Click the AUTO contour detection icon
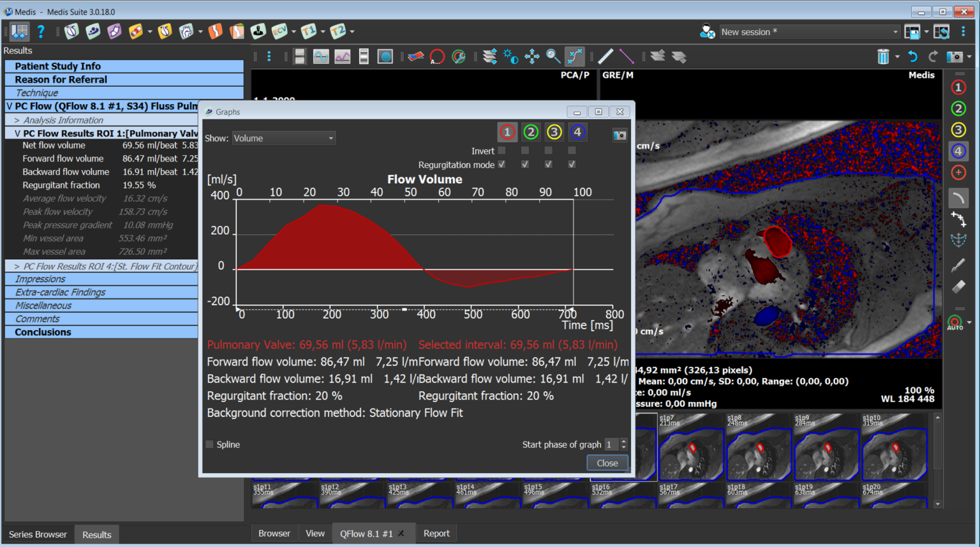Screen dimensions: 980x547 click(955, 322)
